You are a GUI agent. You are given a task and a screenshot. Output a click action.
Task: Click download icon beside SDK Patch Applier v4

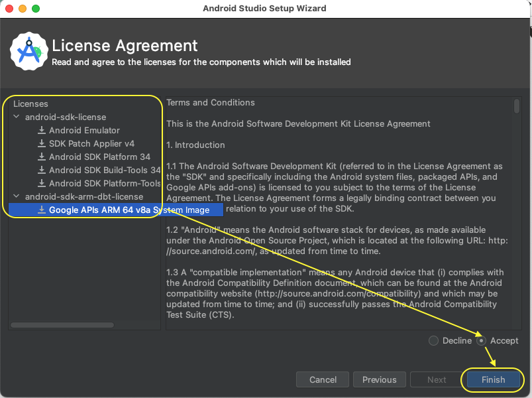[x=42, y=143]
